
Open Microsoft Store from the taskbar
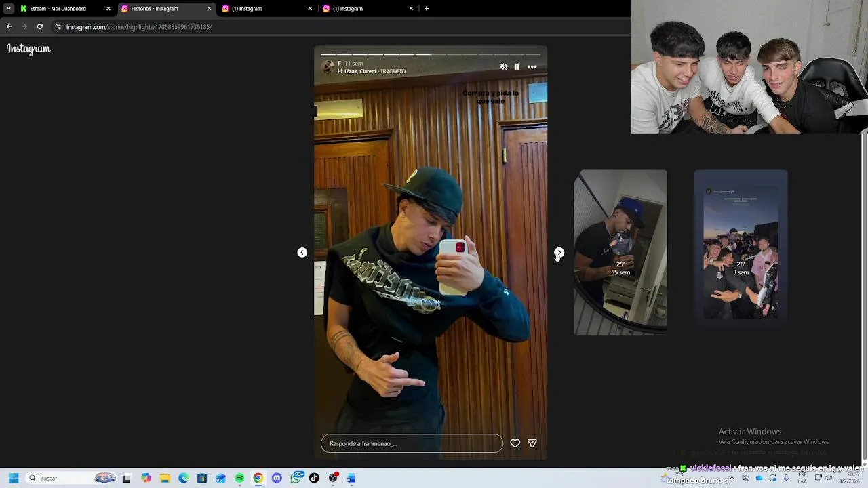tap(202, 478)
